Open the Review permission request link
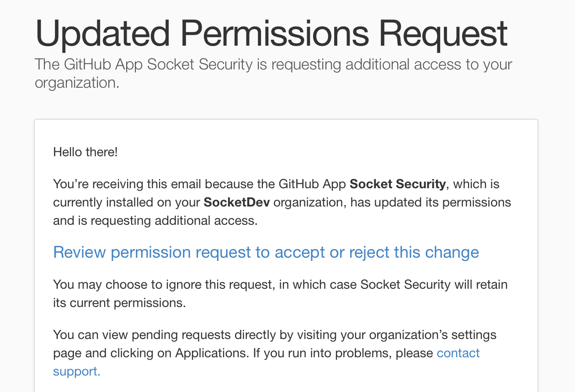The image size is (575, 392). click(266, 252)
